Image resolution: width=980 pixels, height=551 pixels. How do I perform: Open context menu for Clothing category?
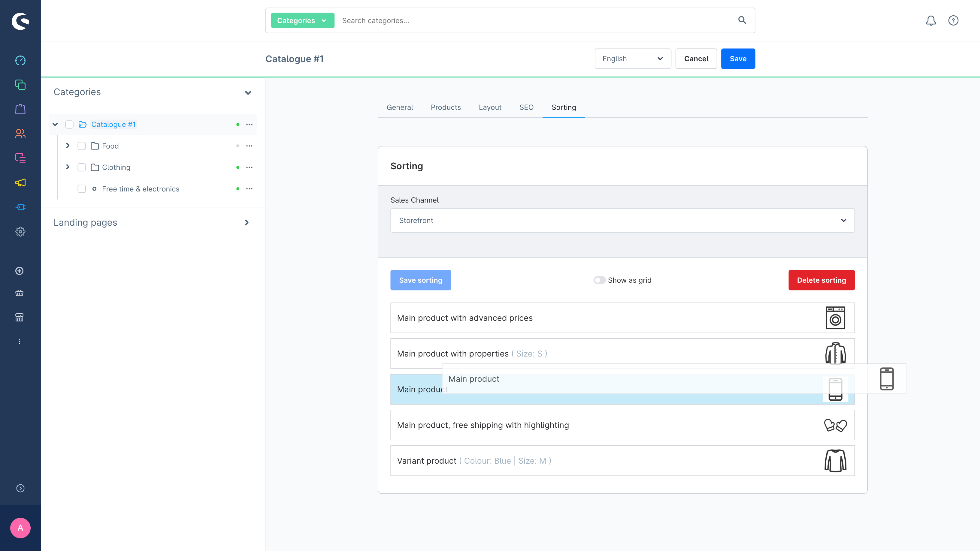249,167
